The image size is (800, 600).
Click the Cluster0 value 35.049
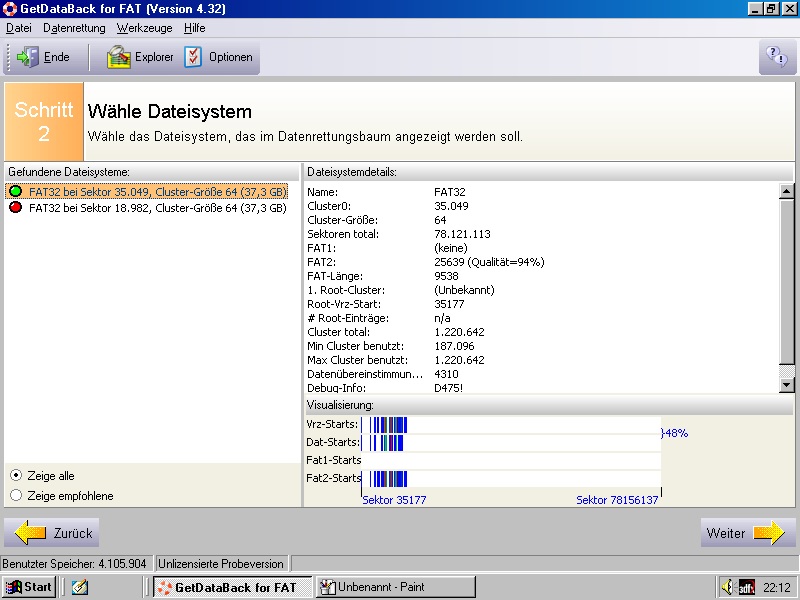point(451,206)
